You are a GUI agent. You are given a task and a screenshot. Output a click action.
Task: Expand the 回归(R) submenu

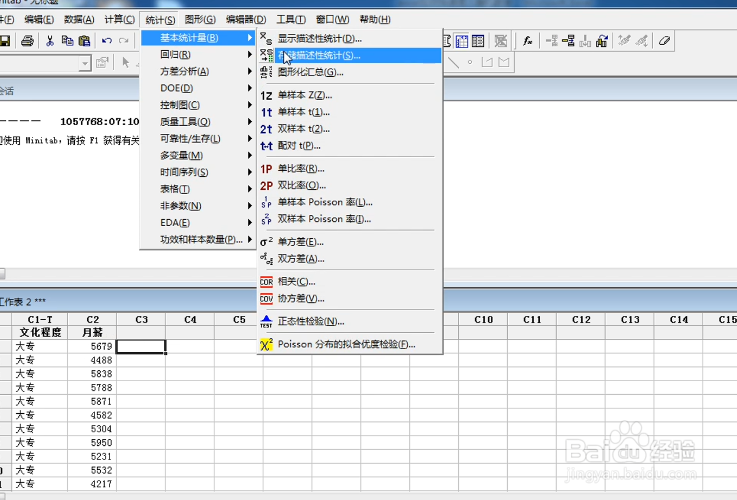(198, 55)
